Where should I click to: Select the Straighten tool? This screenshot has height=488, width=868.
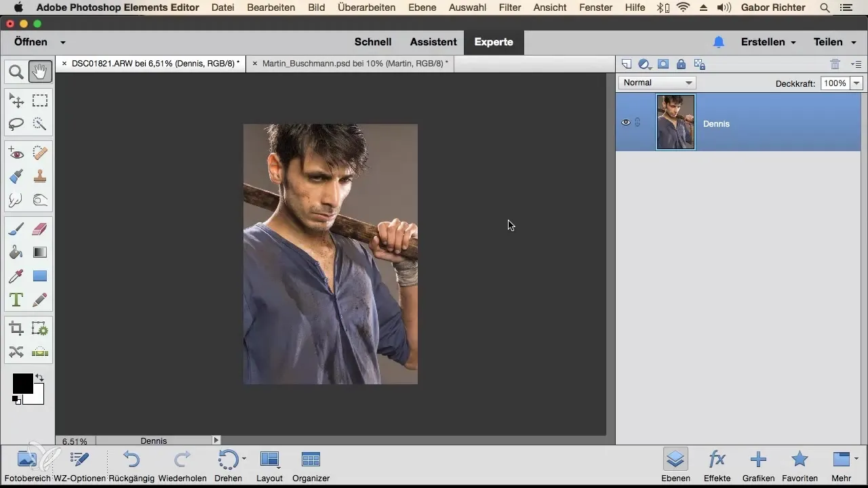(x=40, y=352)
